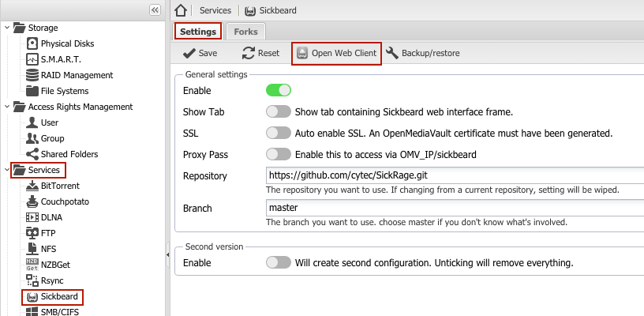
Task: Click the DLNA film icon
Action: (32, 217)
